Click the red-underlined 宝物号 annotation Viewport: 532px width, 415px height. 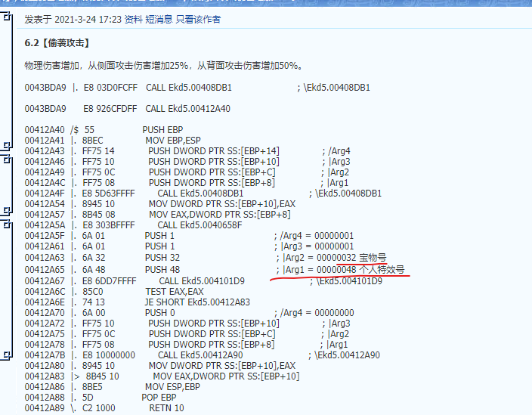coord(372,257)
